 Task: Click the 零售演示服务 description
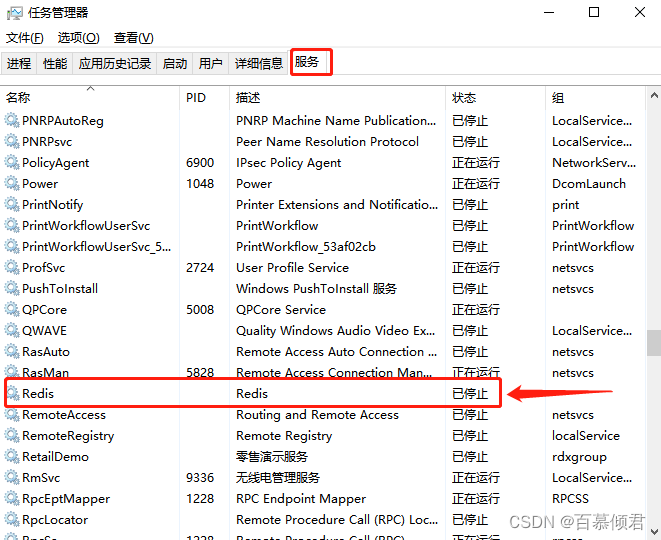[x=272, y=457]
